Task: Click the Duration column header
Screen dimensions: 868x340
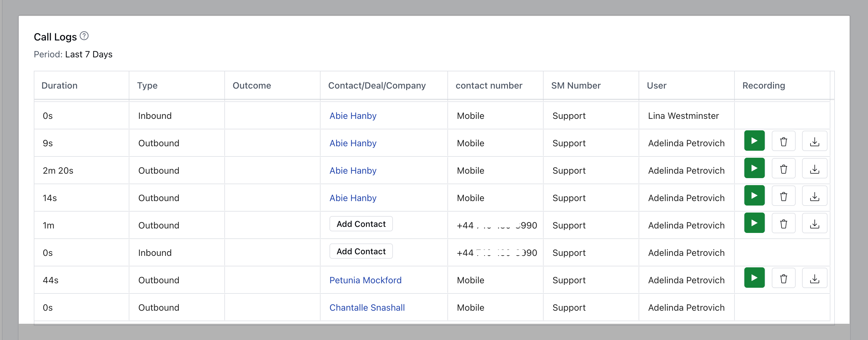Action: [x=59, y=85]
